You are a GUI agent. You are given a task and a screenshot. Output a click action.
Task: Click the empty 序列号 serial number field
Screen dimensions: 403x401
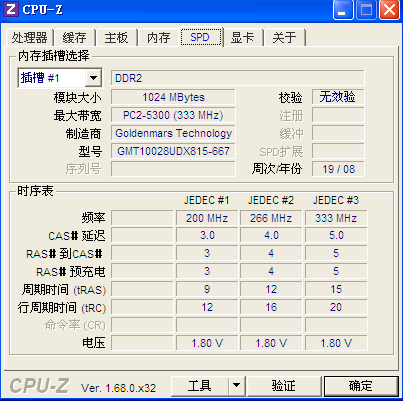click(173, 169)
